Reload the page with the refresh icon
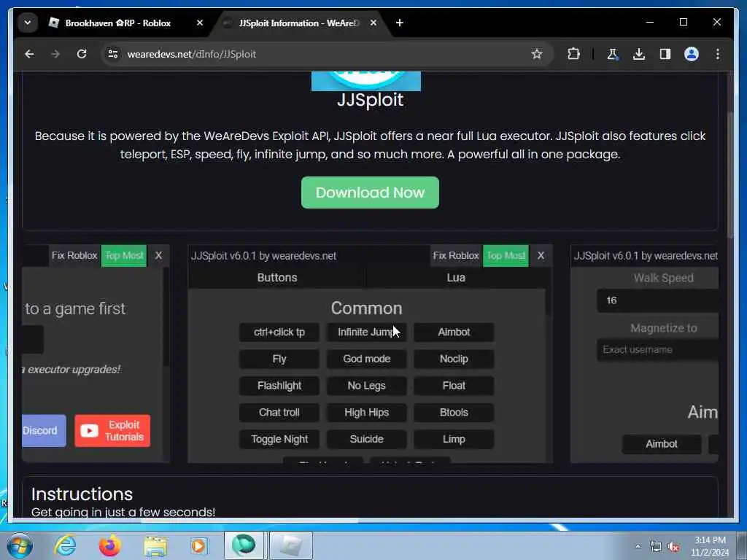The height and width of the screenshot is (560, 747). click(x=82, y=54)
